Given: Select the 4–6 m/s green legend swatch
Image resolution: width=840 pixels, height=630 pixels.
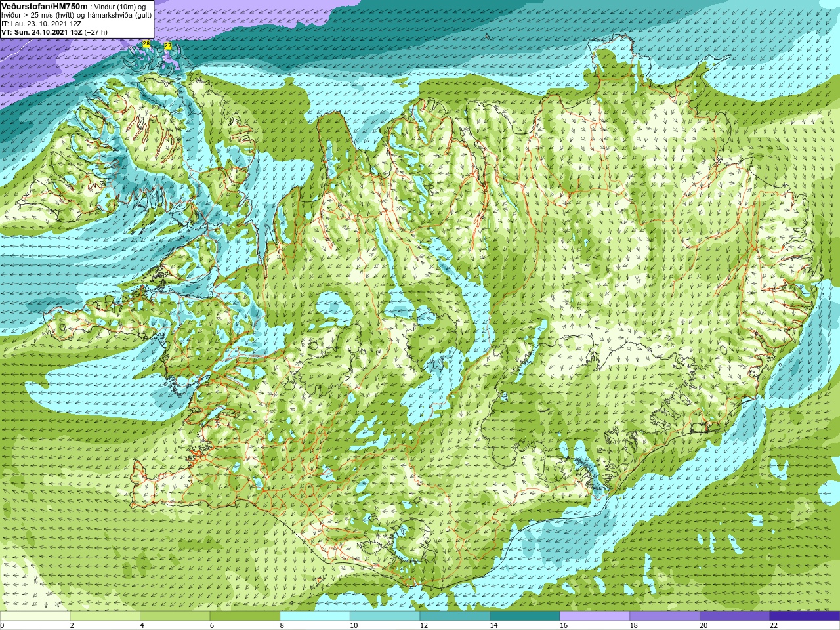Looking at the screenshot, I should click(175, 616).
